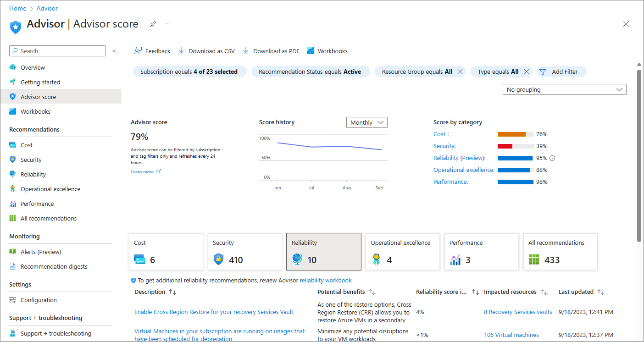Click the Learn more link
This screenshot has height=342, width=644.
tap(142, 171)
